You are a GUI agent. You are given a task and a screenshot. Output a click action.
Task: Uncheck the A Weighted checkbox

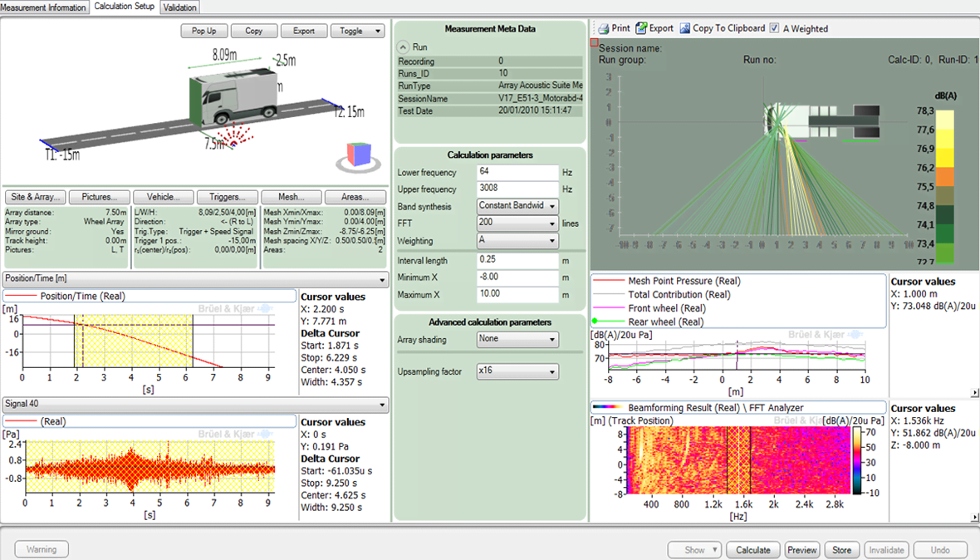(x=774, y=28)
